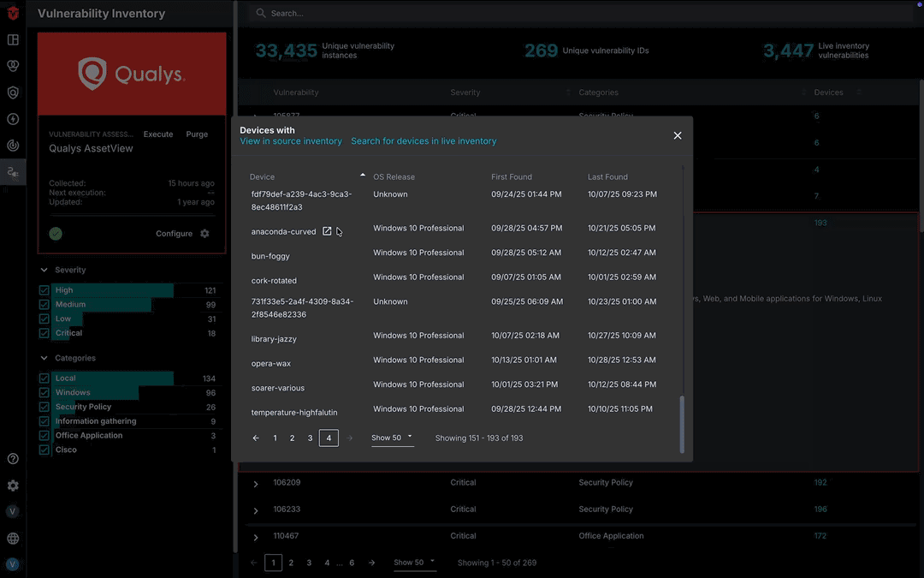The width and height of the screenshot is (924, 578).
Task: Open the circular history icon in sidebar
Action: coord(13,146)
